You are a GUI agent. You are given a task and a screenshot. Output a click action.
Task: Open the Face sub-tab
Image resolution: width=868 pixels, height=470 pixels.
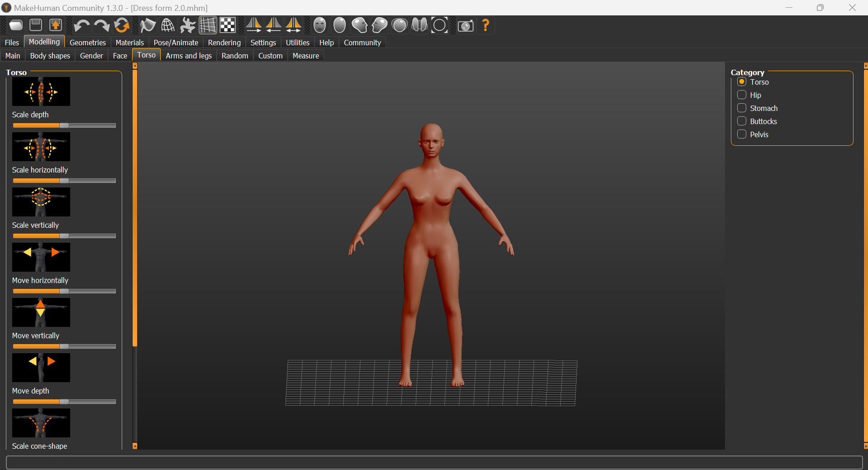(120, 56)
